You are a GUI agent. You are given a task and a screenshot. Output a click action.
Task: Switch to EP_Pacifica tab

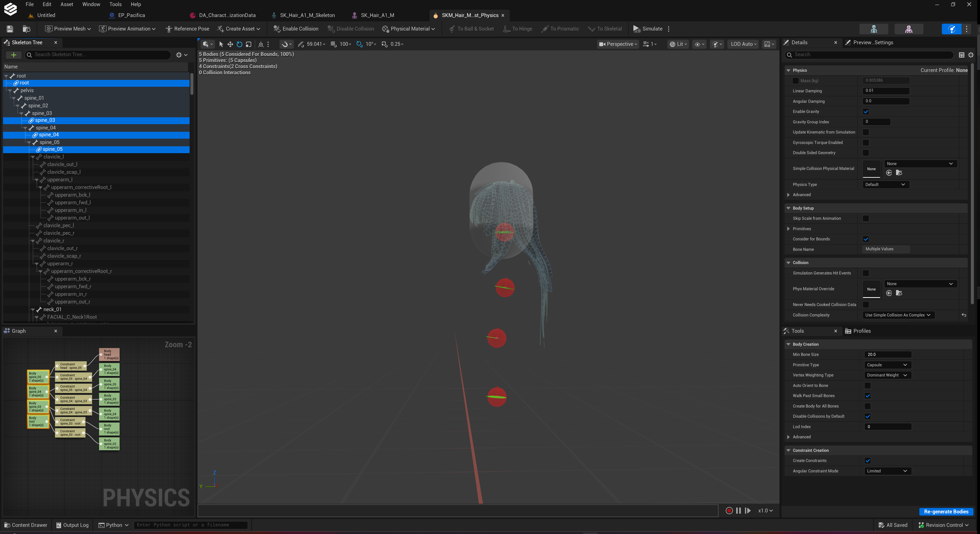point(127,15)
